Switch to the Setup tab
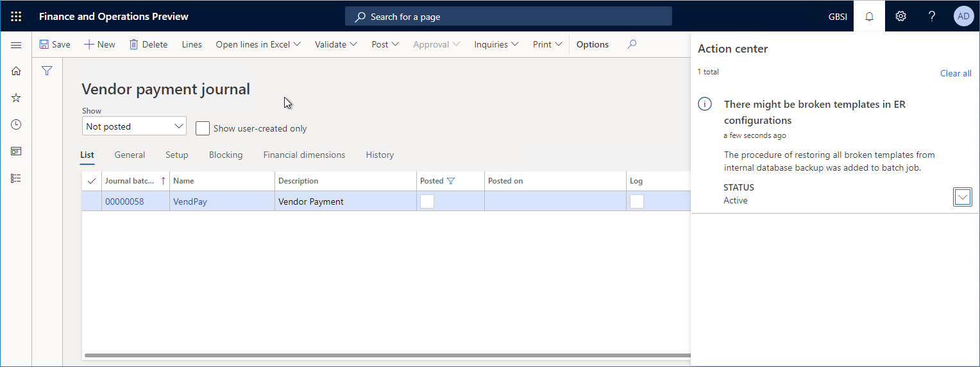This screenshot has height=367, width=980. [x=177, y=155]
